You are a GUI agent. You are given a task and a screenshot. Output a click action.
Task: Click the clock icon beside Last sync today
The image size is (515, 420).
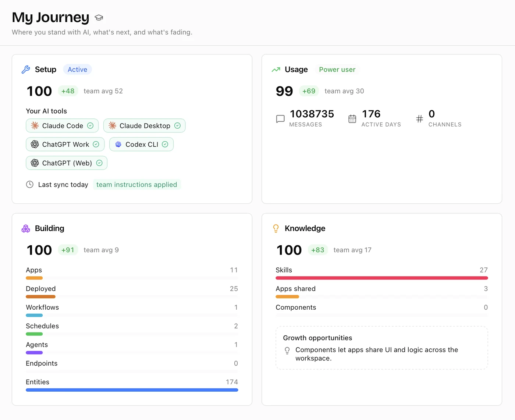click(30, 185)
